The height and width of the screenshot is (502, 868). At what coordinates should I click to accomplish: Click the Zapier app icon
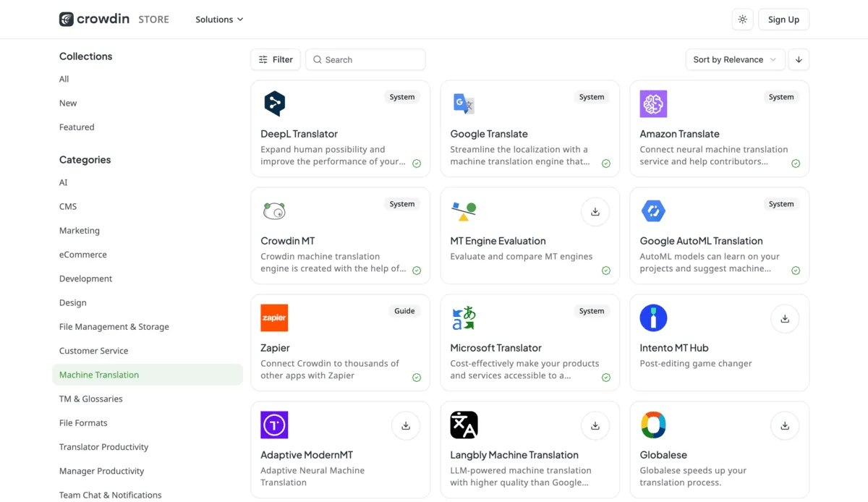coord(274,318)
